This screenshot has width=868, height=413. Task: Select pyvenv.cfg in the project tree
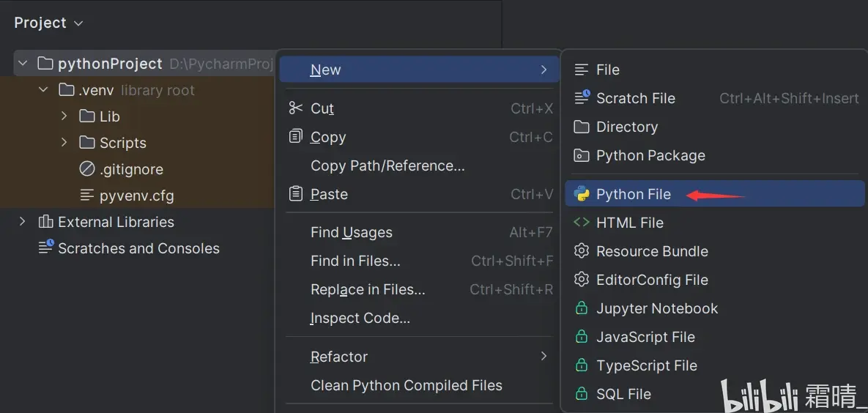click(x=136, y=196)
